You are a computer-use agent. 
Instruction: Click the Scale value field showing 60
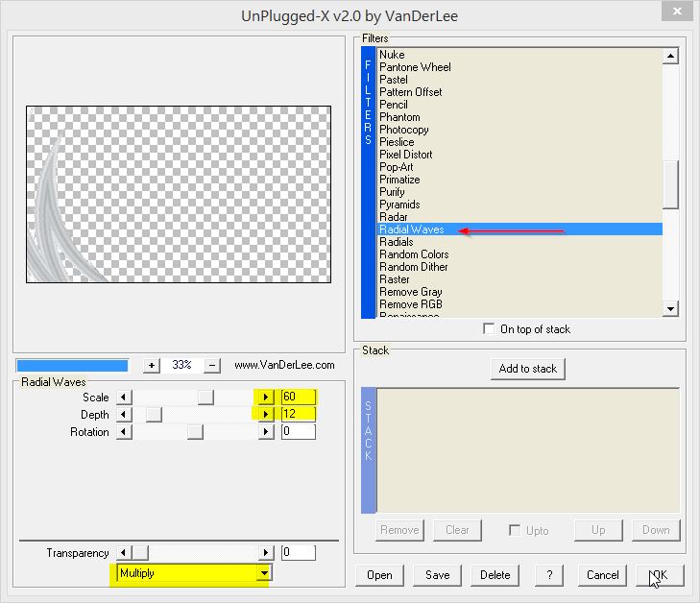pos(299,397)
